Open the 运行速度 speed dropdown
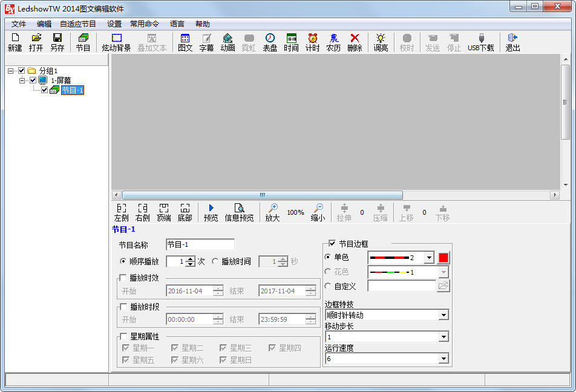This screenshot has width=576, height=392. pyautogui.click(x=443, y=358)
